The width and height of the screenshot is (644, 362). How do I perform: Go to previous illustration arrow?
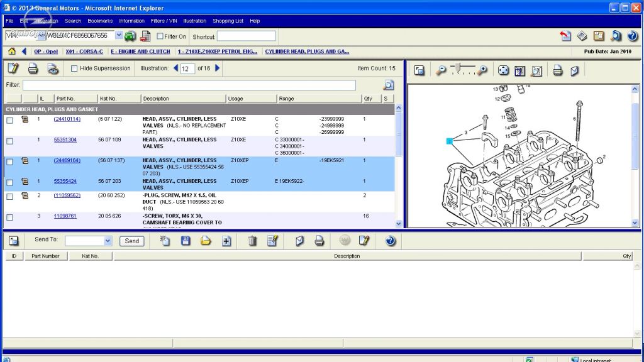(176, 68)
